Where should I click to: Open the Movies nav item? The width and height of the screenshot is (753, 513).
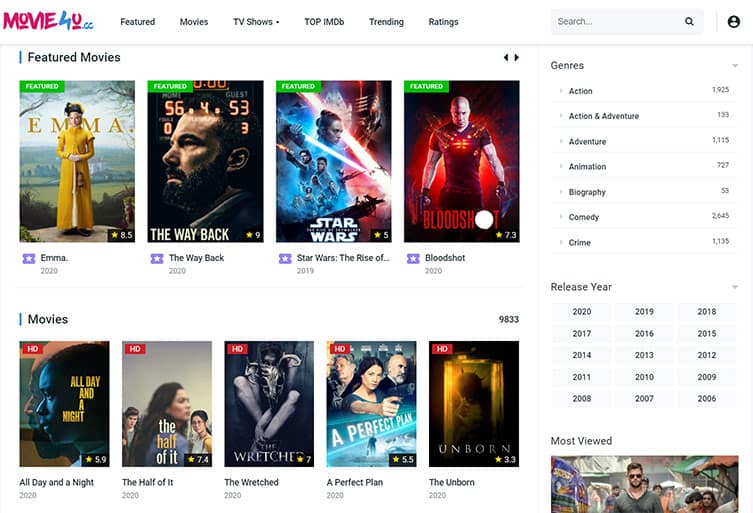tap(194, 22)
